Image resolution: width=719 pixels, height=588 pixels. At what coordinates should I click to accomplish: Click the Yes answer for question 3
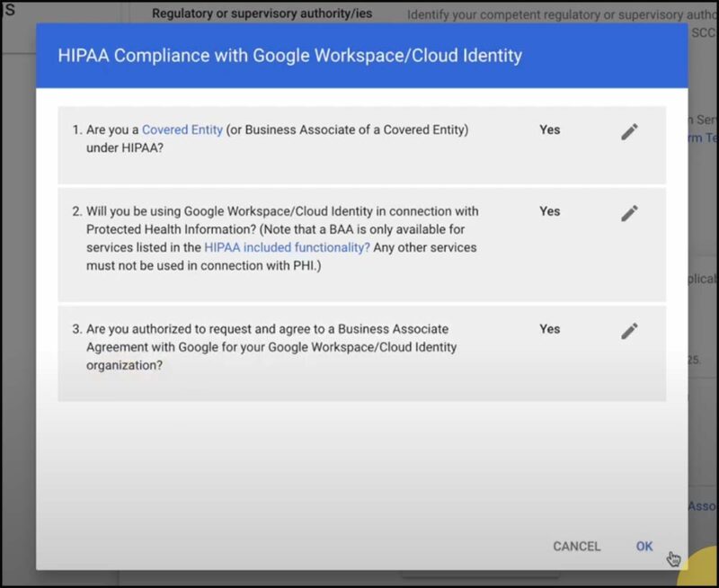[x=549, y=329]
